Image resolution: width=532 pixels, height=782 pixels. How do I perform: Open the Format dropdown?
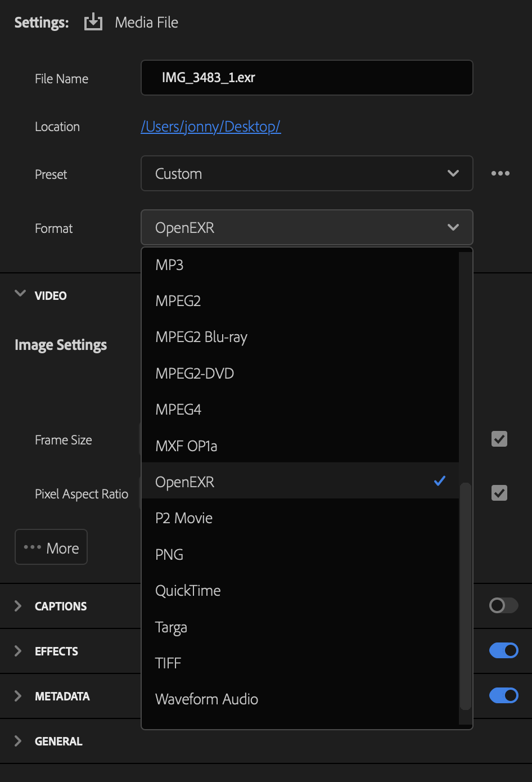point(307,227)
